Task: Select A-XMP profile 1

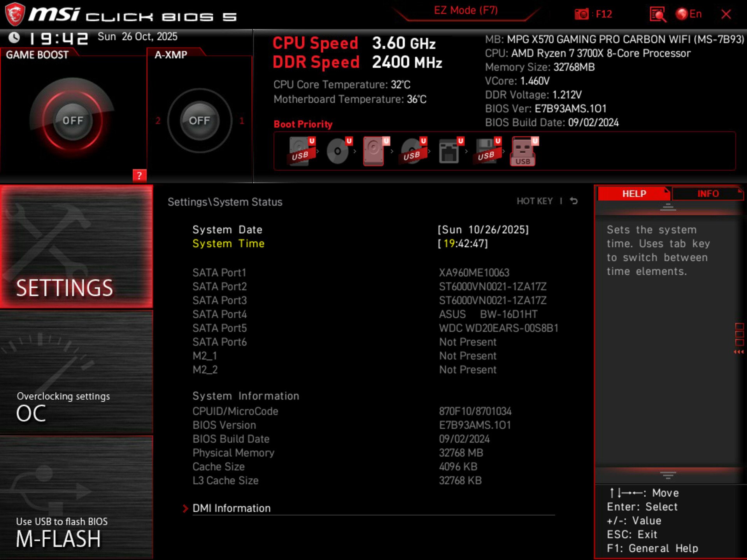Action: (242, 121)
